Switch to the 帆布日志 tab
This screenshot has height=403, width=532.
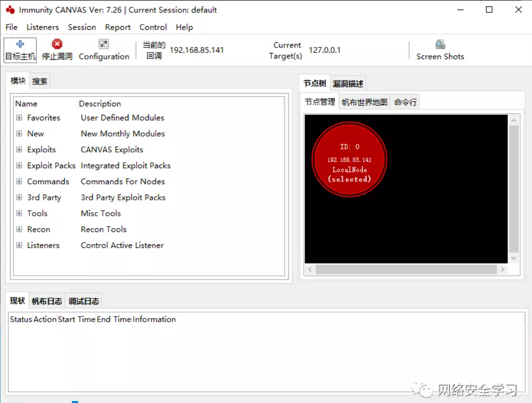47,301
